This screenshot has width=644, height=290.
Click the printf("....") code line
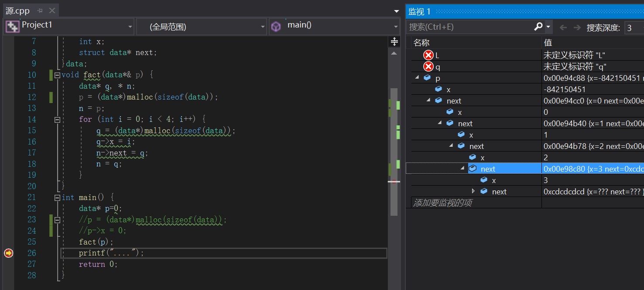pos(111,253)
